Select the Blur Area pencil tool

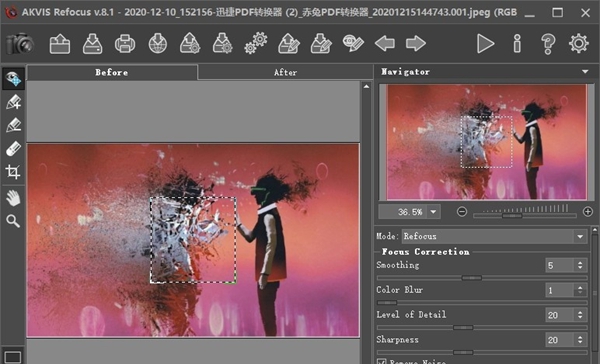(x=13, y=125)
